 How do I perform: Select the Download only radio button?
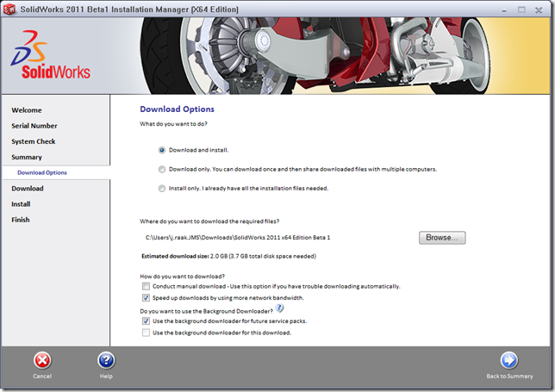162,170
